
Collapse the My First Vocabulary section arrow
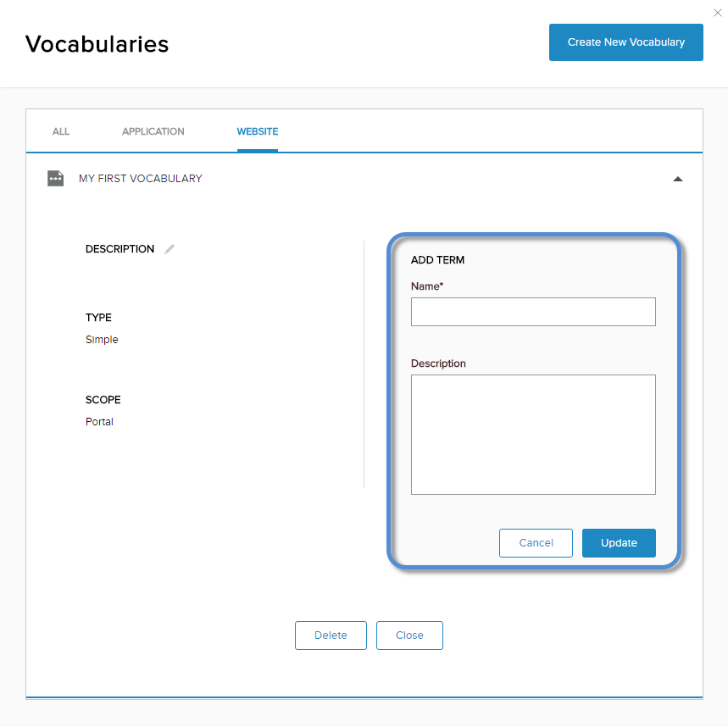[677, 179]
